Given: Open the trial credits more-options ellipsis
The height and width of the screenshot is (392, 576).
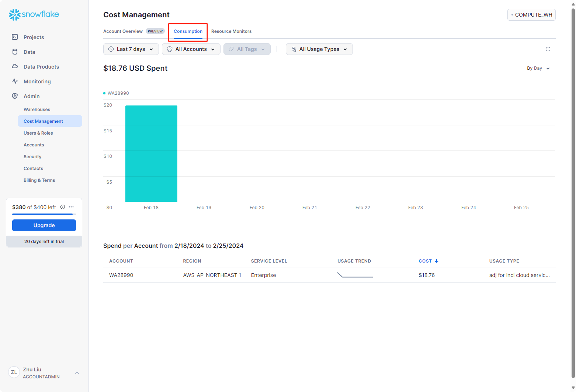Looking at the screenshot, I should click(71, 207).
